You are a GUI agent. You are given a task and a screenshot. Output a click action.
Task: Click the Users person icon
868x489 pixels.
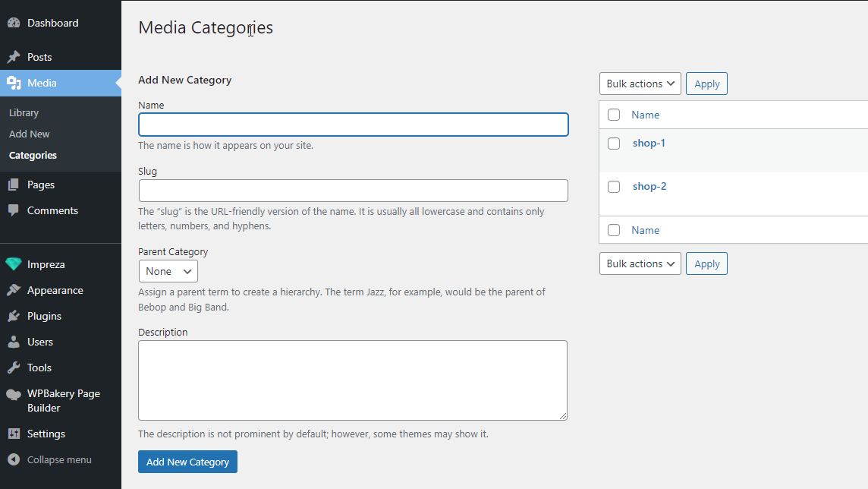pyautogui.click(x=14, y=342)
